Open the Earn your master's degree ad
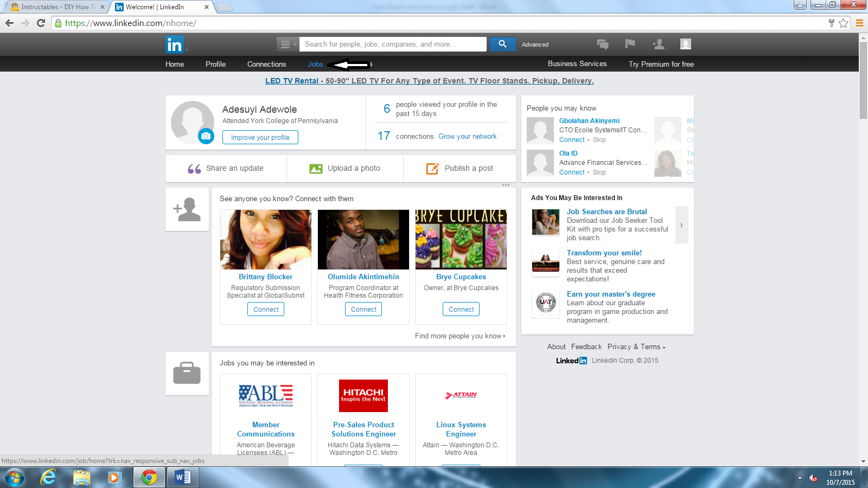The width and height of the screenshot is (868, 488). [x=611, y=294]
